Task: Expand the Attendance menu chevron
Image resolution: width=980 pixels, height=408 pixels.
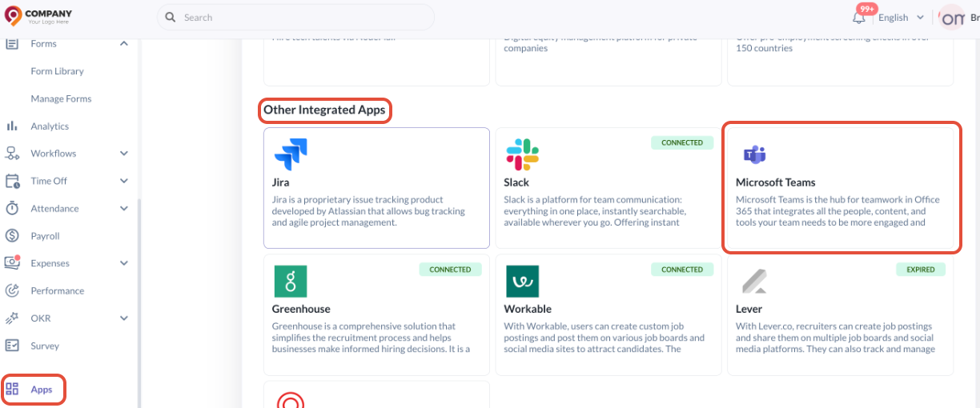Action: (x=123, y=208)
